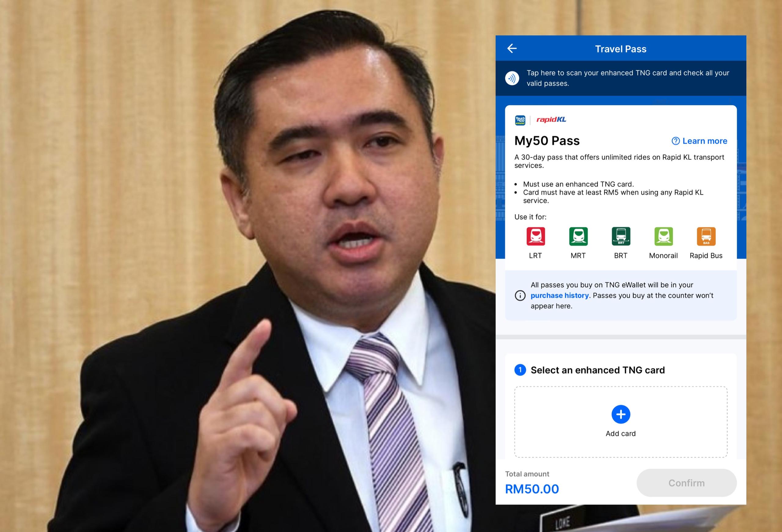
Task: Click 'Must use an enhanced TNG card.' bullet
Action: 579,184
